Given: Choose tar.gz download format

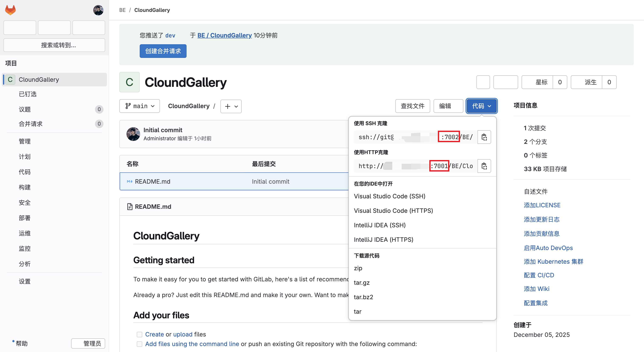Looking at the screenshot, I should (361, 283).
